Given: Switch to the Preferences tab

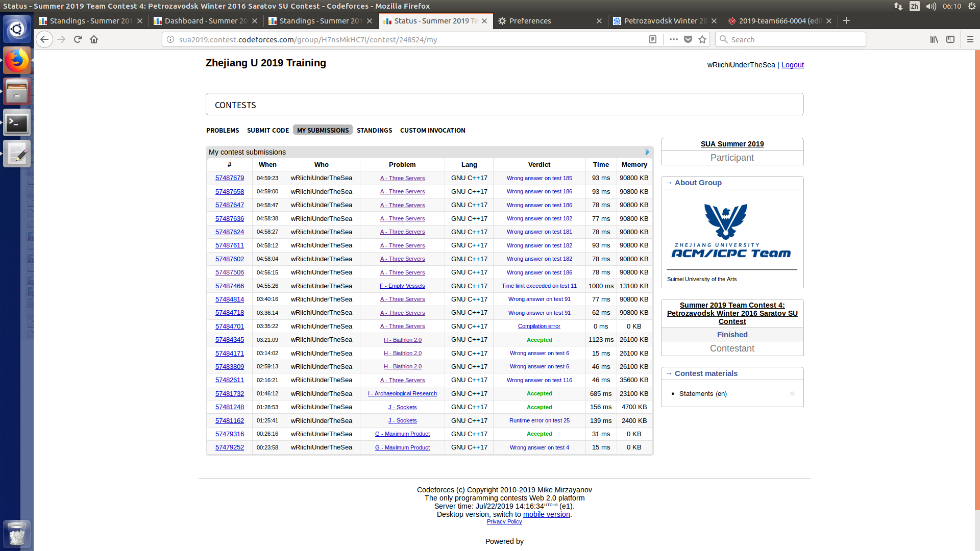Looking at the screenshot, I should coord(530,21).
